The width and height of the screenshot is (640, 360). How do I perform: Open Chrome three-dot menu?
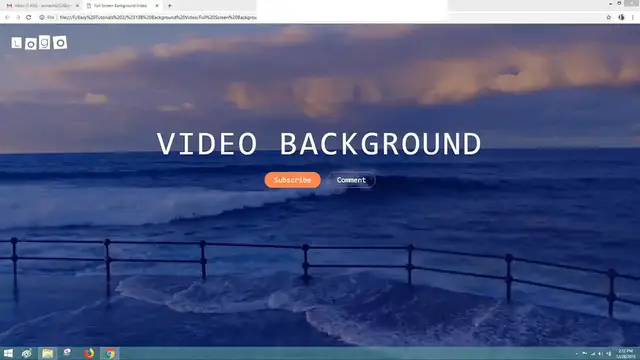click(633, 18)
